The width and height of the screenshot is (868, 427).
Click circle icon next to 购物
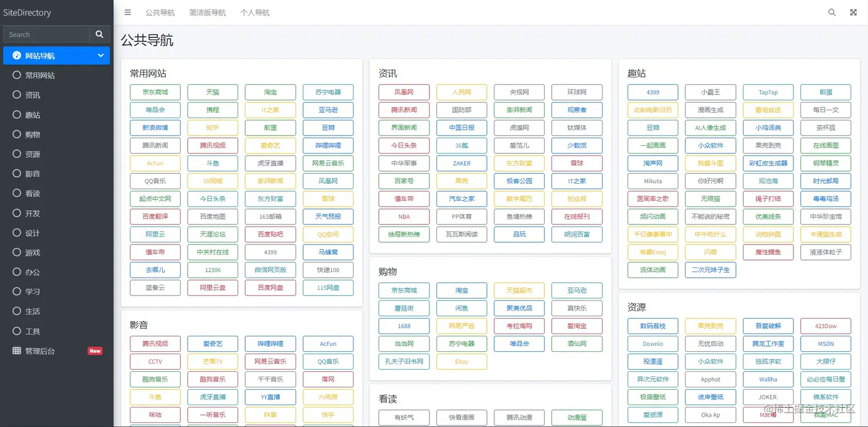pyautogui.click(x=17, y=134)
